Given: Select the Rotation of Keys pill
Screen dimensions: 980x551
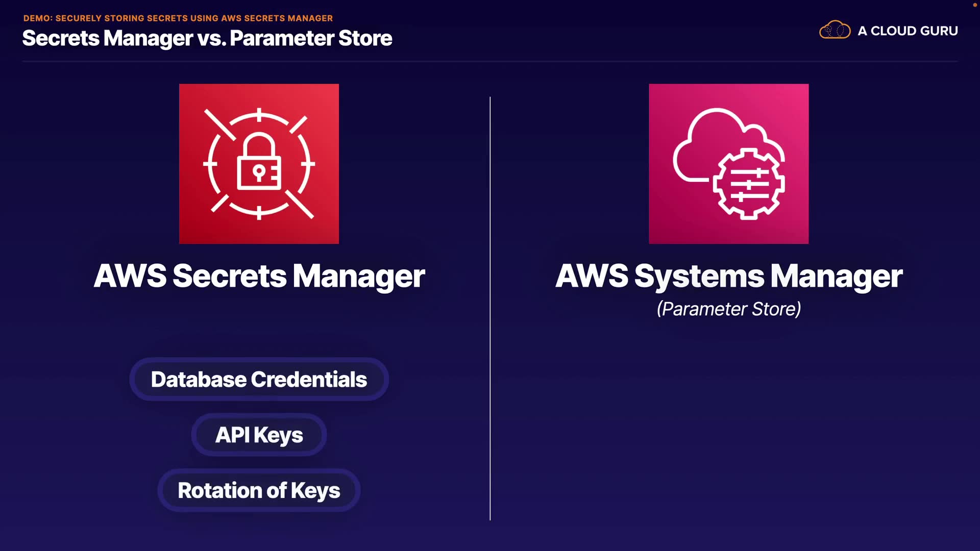Looking at the screenshot, I should coord(259,491).
